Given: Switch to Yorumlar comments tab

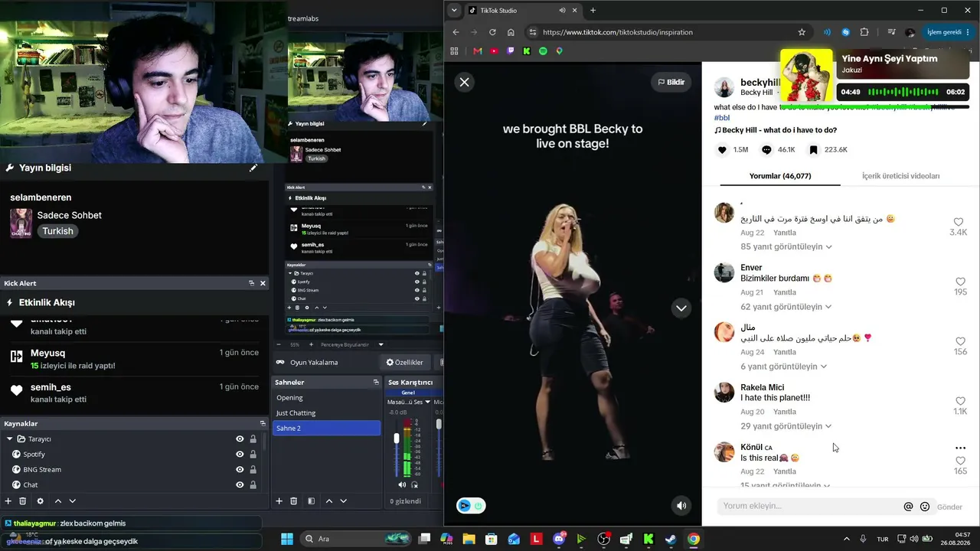Looking at the screenshot, I should 780,176.
